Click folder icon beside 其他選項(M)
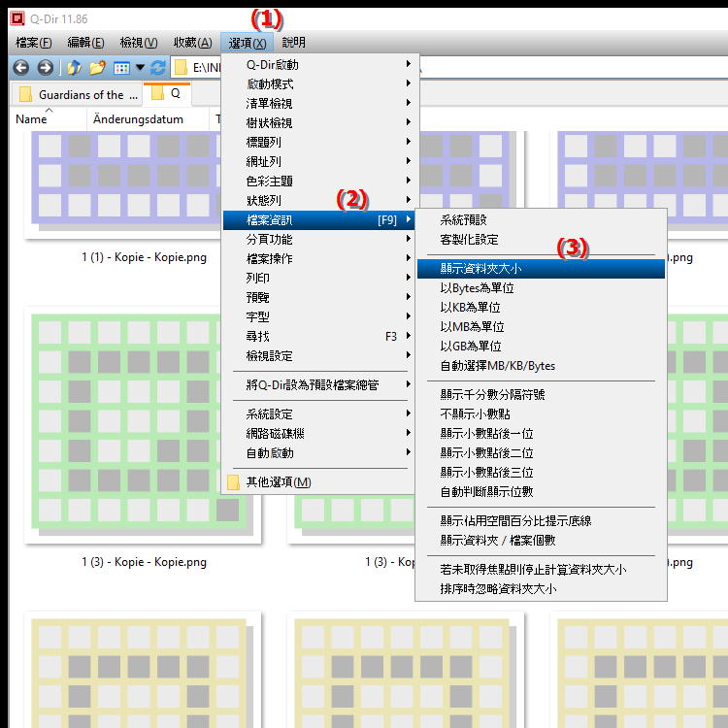 (x=233, y=482)
